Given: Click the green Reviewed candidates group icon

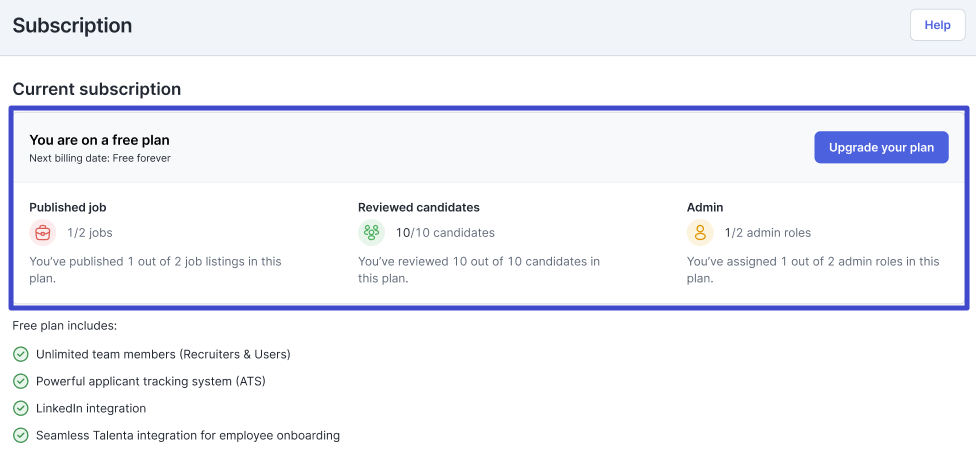Looking at the screenshot, I should tap(372, 233).
